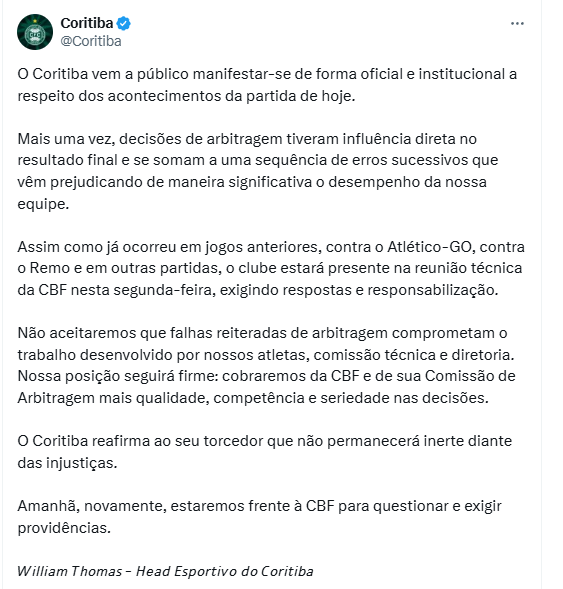Open the @Coritiba handle link
This screenshot has height=589, width=563.
[x=91, y=41]
